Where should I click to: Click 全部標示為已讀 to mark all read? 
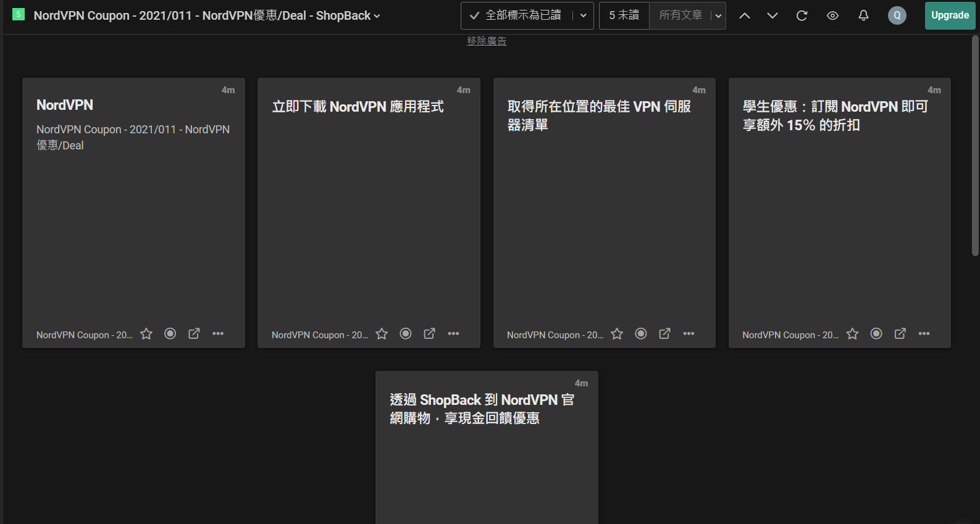(516, 15)
